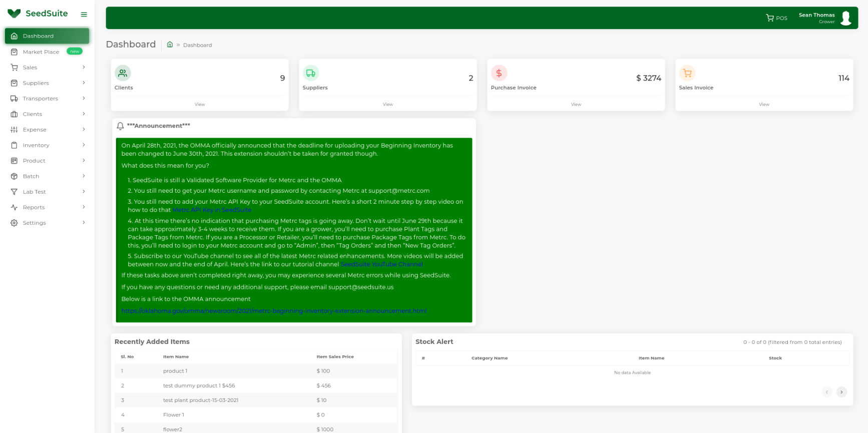The height and width of the screenshot is (433, 868).
Task: Click the Transporters truck icon
Action: coord(14,99)
